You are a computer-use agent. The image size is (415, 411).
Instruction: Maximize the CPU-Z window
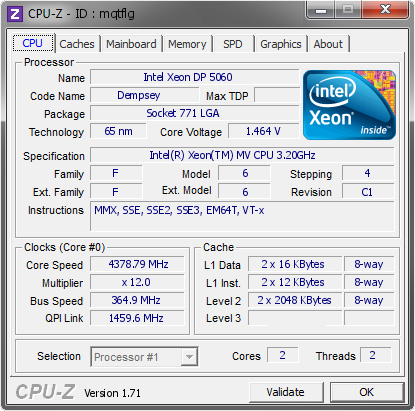348,10
